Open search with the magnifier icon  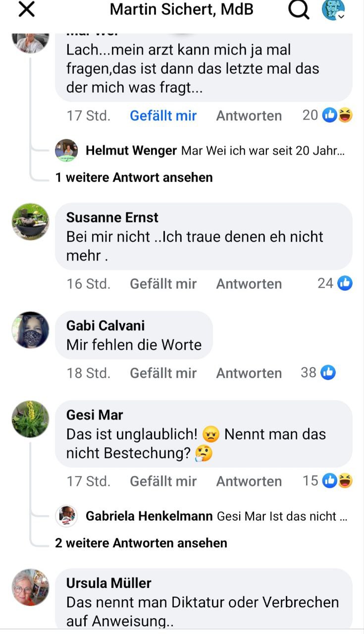coord(299,9)
